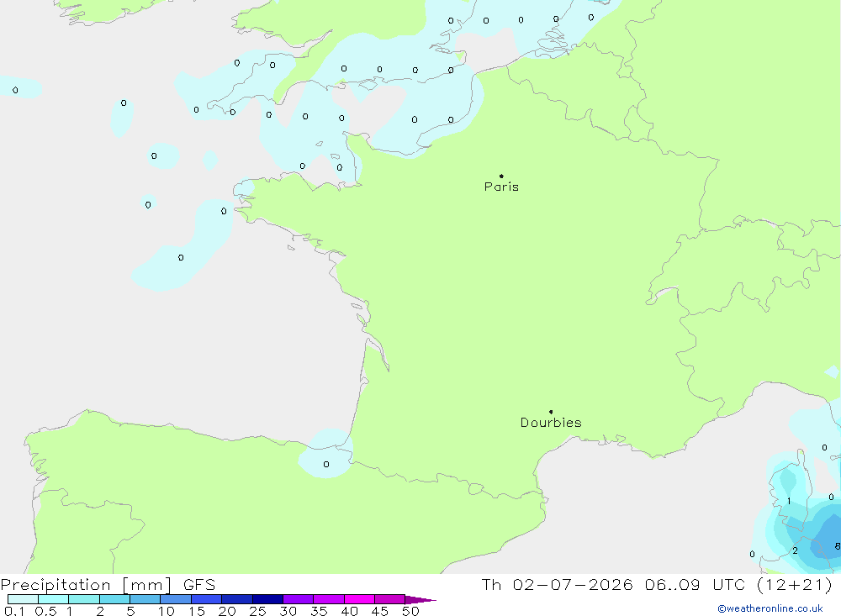Pick legend swatch between 2 and 5
This screenshot has height=616, width=841.
(114, 599)
